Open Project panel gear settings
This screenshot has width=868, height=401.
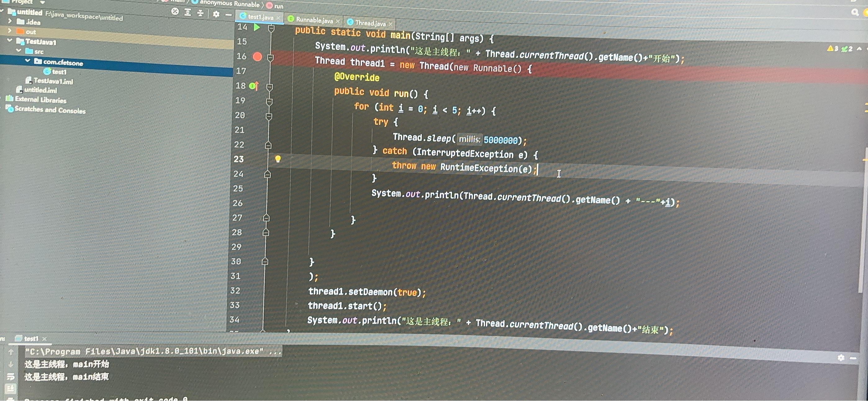tap(216, 14)
